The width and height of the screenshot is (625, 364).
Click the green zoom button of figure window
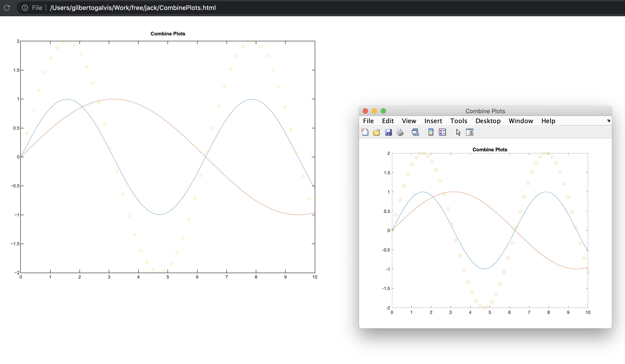(x=383, y=111)
